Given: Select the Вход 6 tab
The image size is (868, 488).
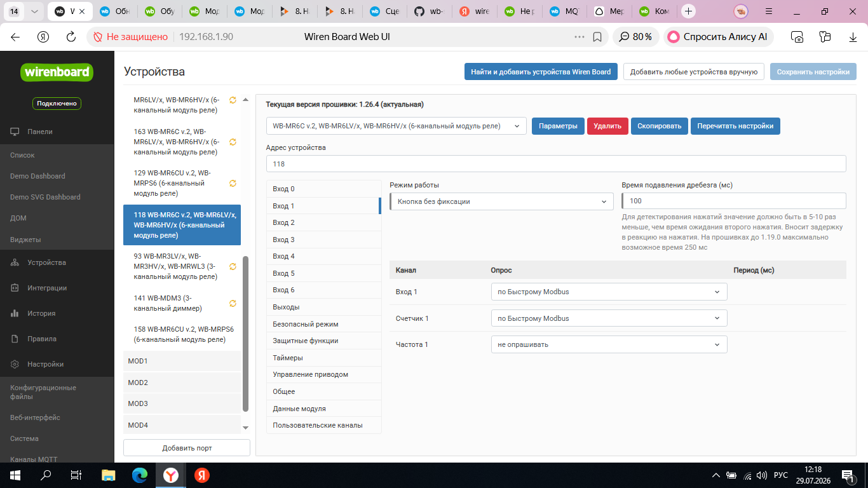Looking at the screenshot, I should (323, 290).
